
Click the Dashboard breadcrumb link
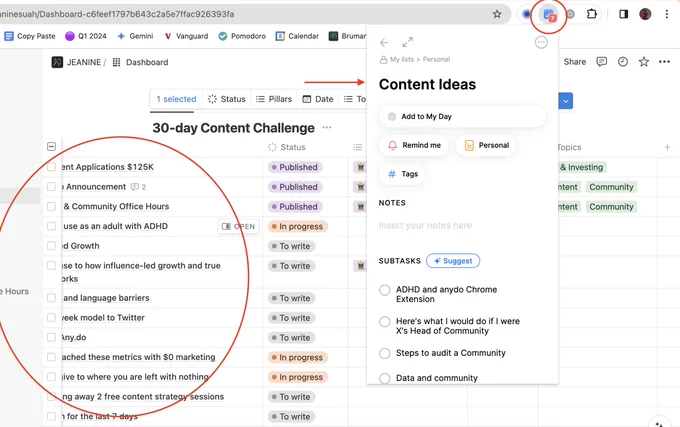tap(147, 62)
